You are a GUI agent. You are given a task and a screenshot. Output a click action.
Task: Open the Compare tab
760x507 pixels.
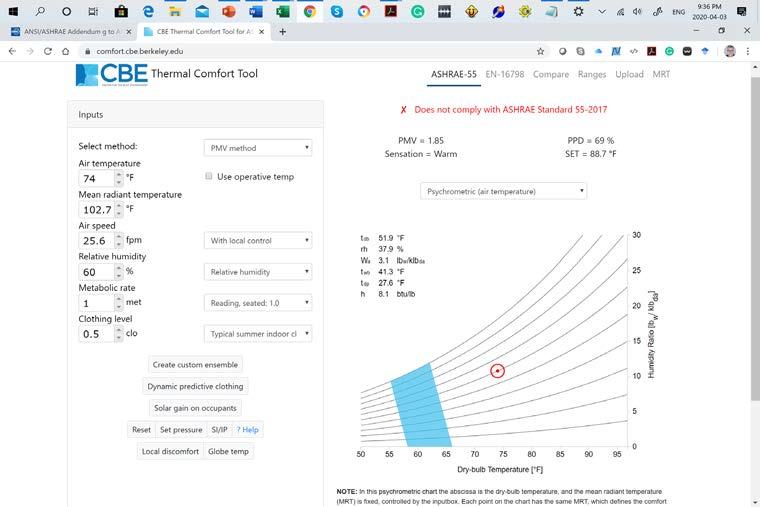[551, 74]
